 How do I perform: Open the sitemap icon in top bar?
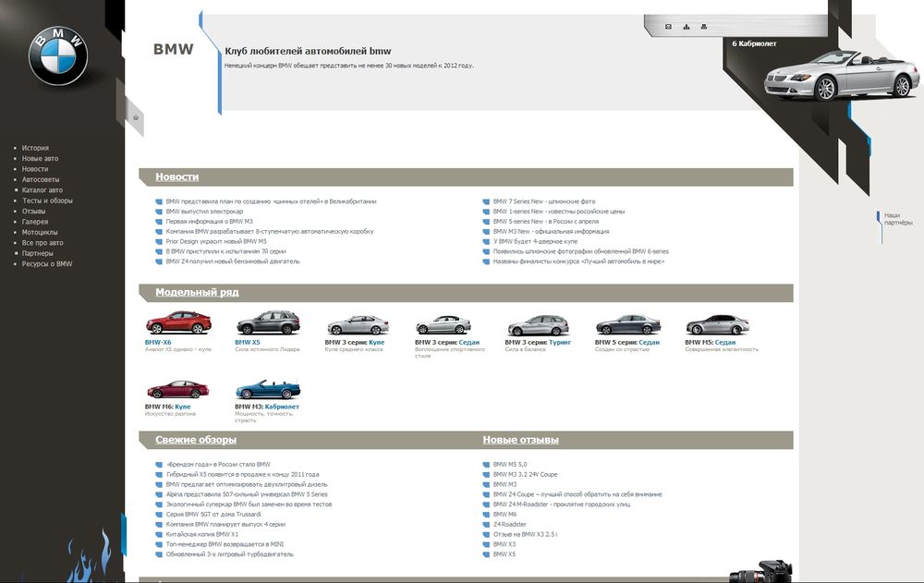point(686,27)
